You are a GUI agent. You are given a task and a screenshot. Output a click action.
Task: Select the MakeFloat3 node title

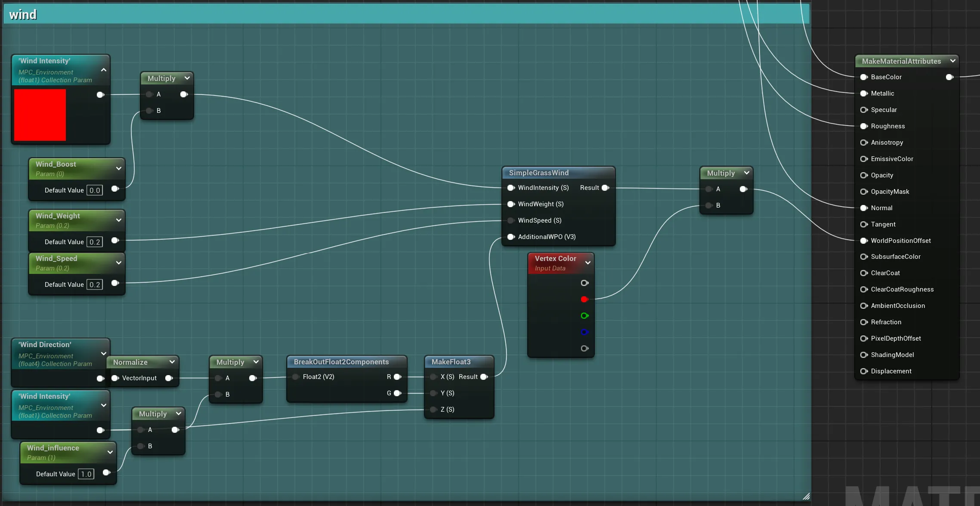(451, 362)
